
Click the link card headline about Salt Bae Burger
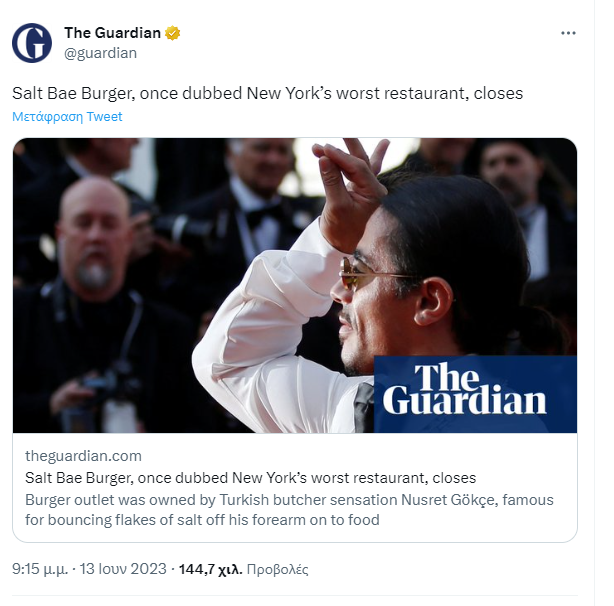(x=250, y=478)
